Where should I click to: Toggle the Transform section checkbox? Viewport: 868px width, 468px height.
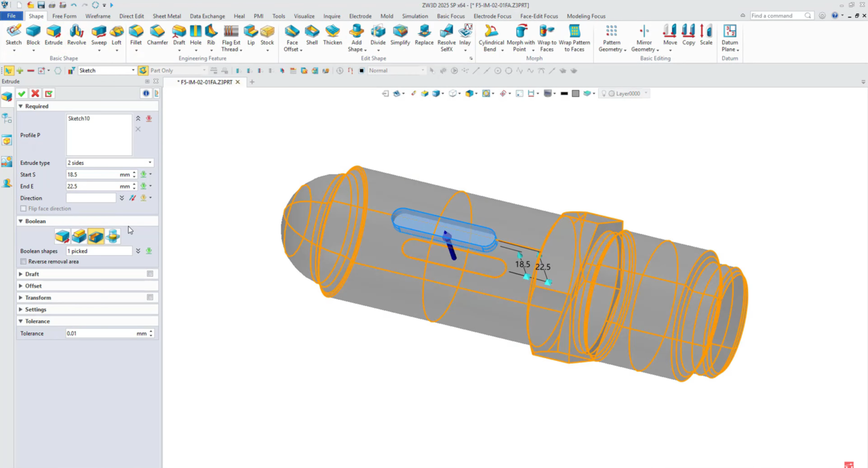click(150, 298)
